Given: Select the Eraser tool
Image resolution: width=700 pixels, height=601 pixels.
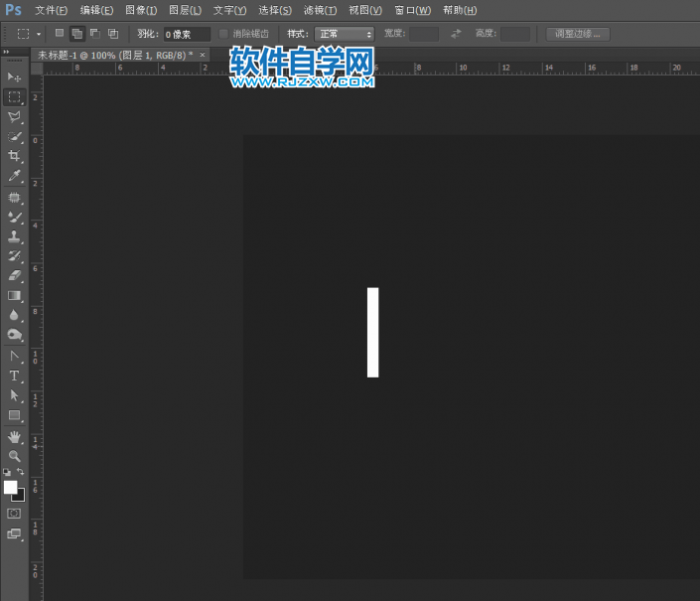Looking at the screenshot, I should tap(14, 275).
